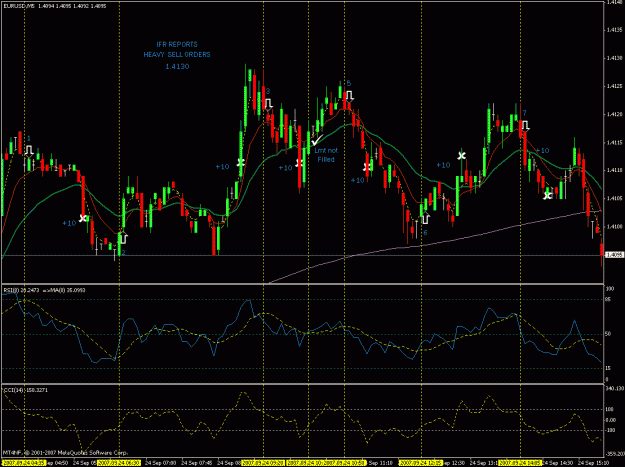625x467 pixels.
Task: Click the '24 Sep 07:45' time label
Action: [197, 463]
